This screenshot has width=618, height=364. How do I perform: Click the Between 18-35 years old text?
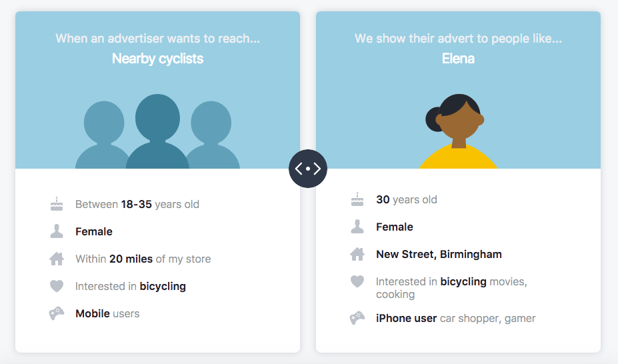coord(137,204)
